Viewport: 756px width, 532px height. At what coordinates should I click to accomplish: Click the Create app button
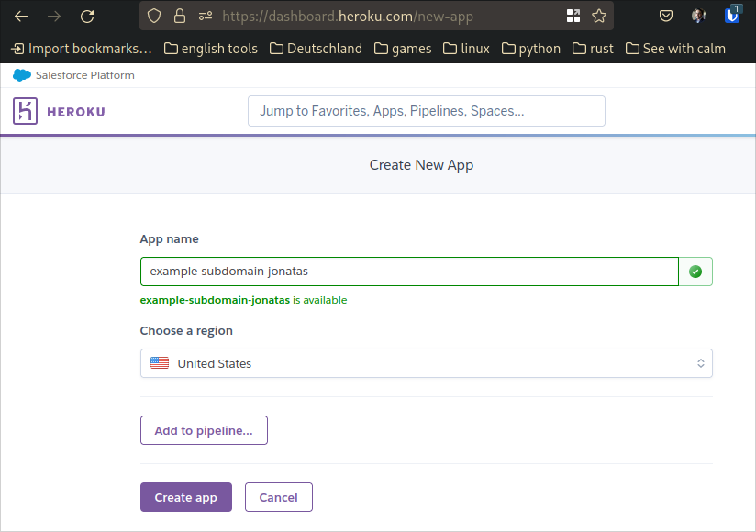coord(186,497)
